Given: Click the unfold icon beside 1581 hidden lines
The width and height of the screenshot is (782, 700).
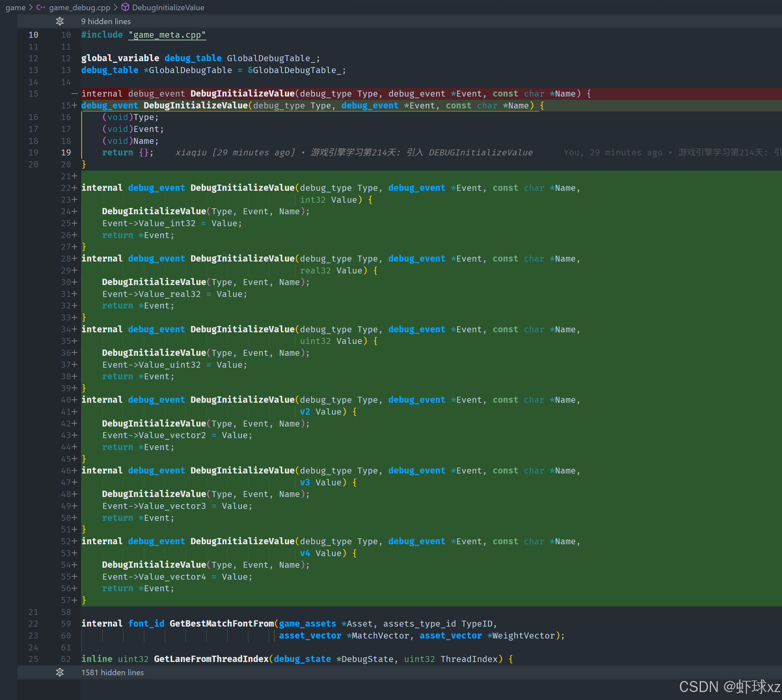Looking at the screenshot, I should (59, 672).
